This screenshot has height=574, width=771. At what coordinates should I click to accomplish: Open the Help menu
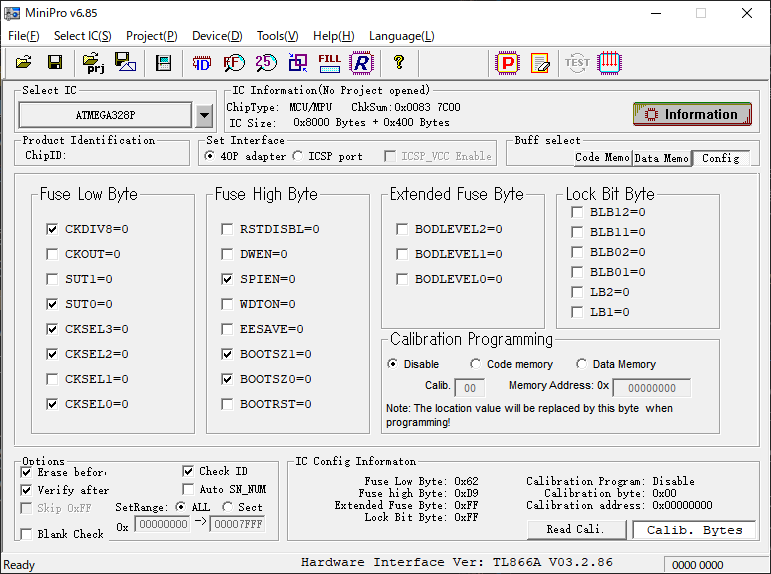tap(333, 36)
